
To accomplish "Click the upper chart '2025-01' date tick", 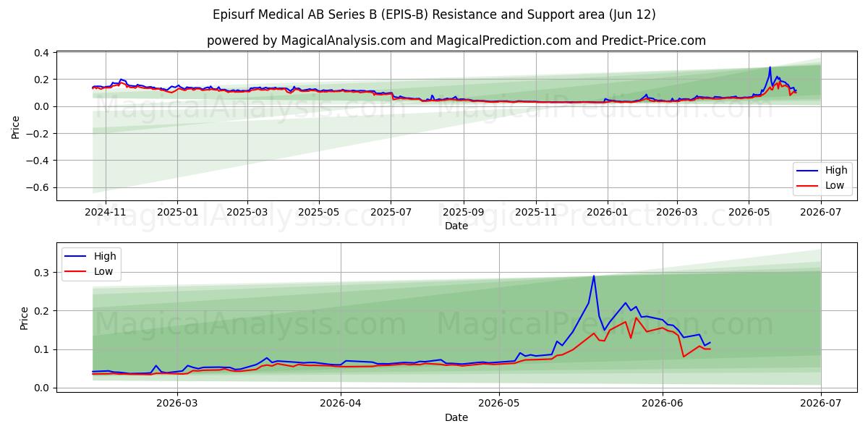I will coord(177,213).
